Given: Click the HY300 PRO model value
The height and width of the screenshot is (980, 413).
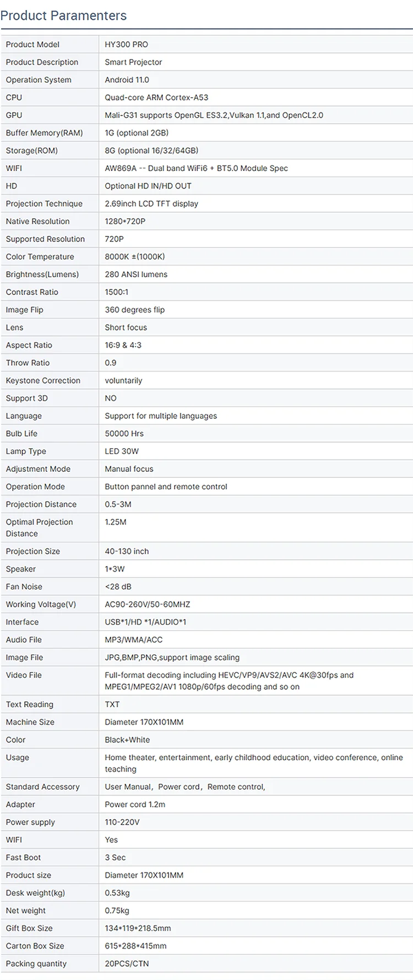Looking at the screenshot, I should 126,45.
